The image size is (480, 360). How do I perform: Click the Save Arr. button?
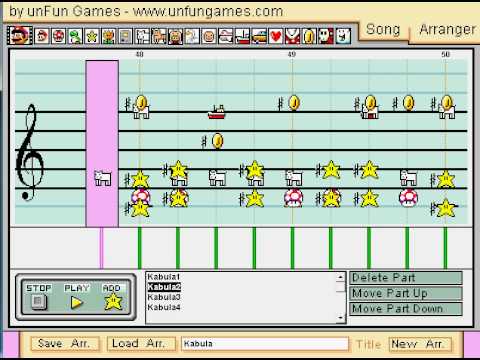pos(65,343)
